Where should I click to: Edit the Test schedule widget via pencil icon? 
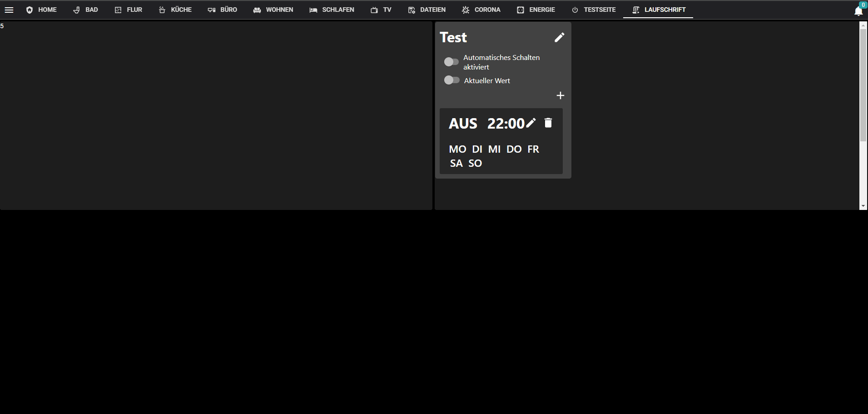(560, 37)
